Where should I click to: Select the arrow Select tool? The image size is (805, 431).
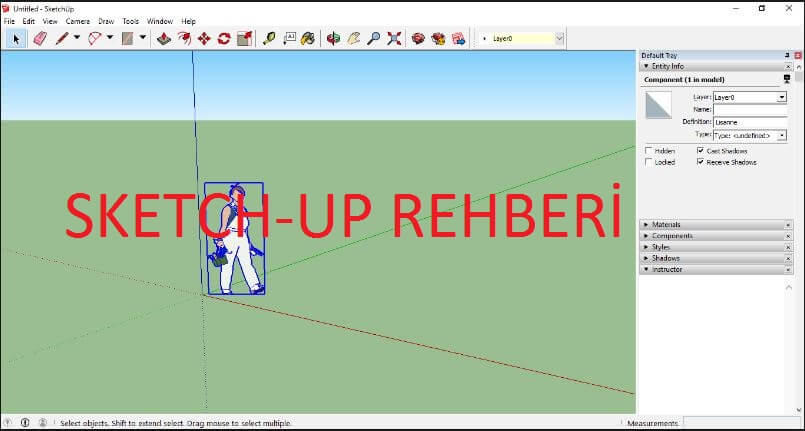click(x=16, y=39)
